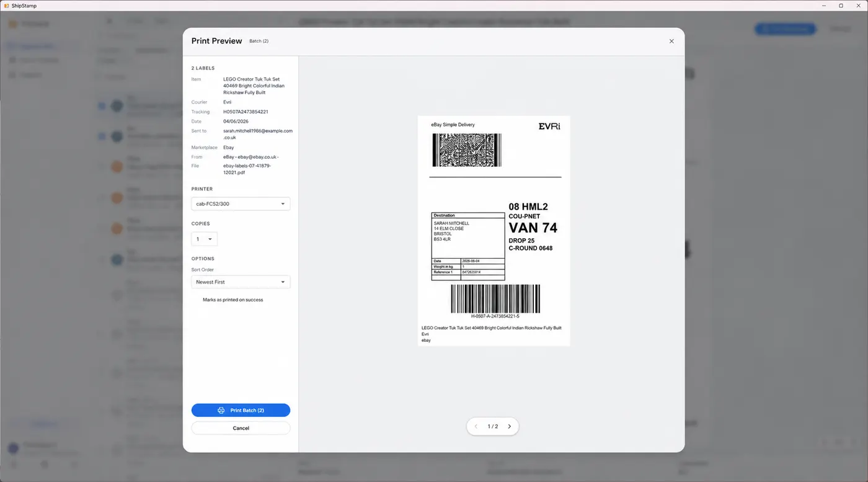The height and width of the screenshot is (482, 868).
Task: Go to the next label page
Action: tap(510, 426)
